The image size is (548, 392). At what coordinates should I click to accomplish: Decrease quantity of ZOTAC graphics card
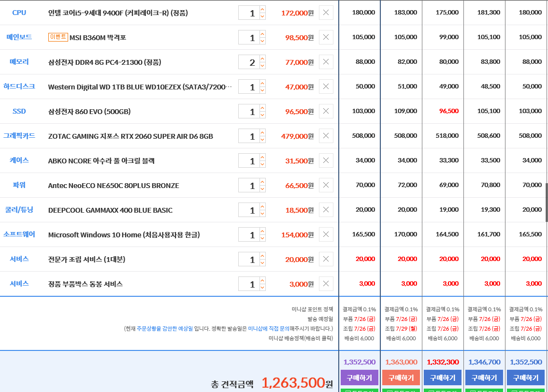pos(262,139)
